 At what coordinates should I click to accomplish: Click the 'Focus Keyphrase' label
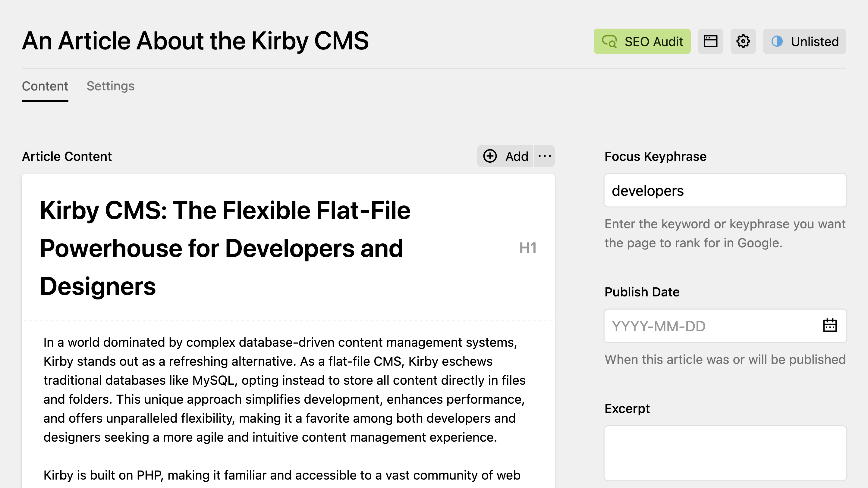click(x=656, y=157)
